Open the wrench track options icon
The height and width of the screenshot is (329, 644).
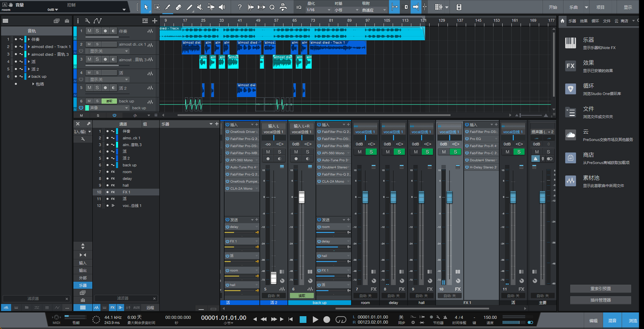coord(87,20)
